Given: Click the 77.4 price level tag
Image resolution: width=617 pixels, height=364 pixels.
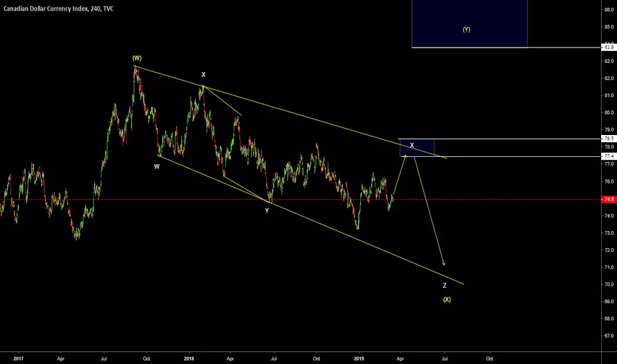Looking at the screenshot, I should tap(609, 156).
